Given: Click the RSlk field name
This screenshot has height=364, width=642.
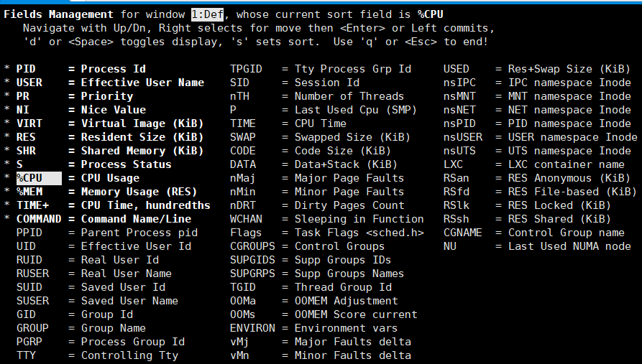Looking at the screenshot, I should 456,205.
